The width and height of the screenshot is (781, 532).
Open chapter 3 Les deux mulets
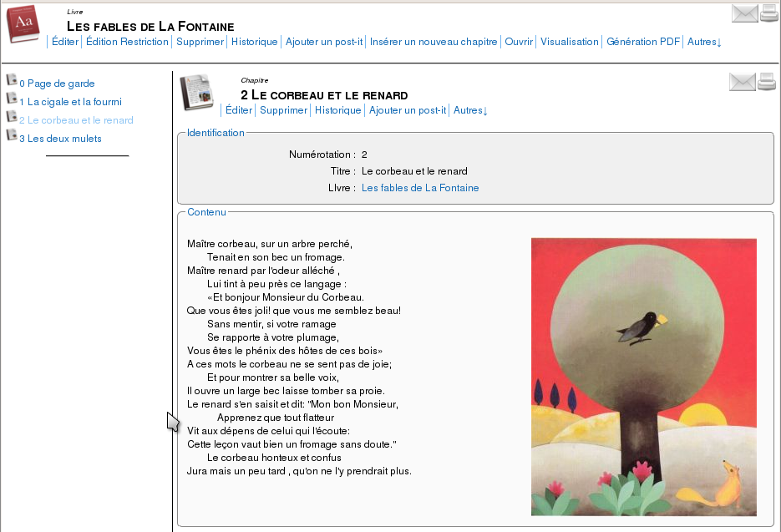60,139
